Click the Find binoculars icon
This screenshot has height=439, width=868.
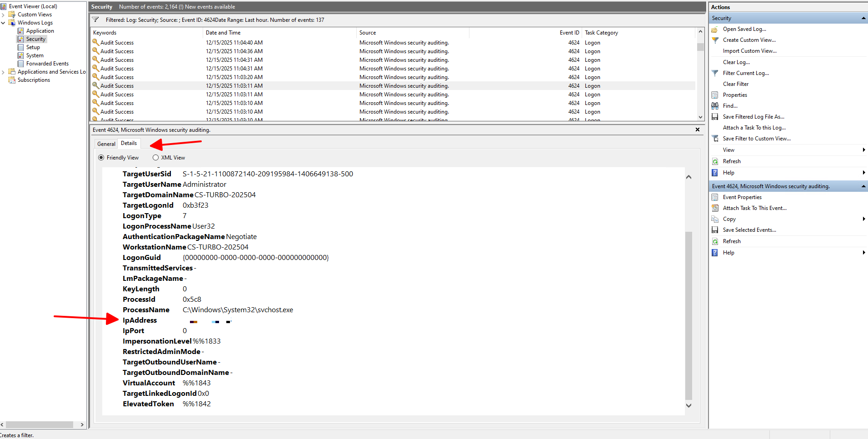point(715,106)
